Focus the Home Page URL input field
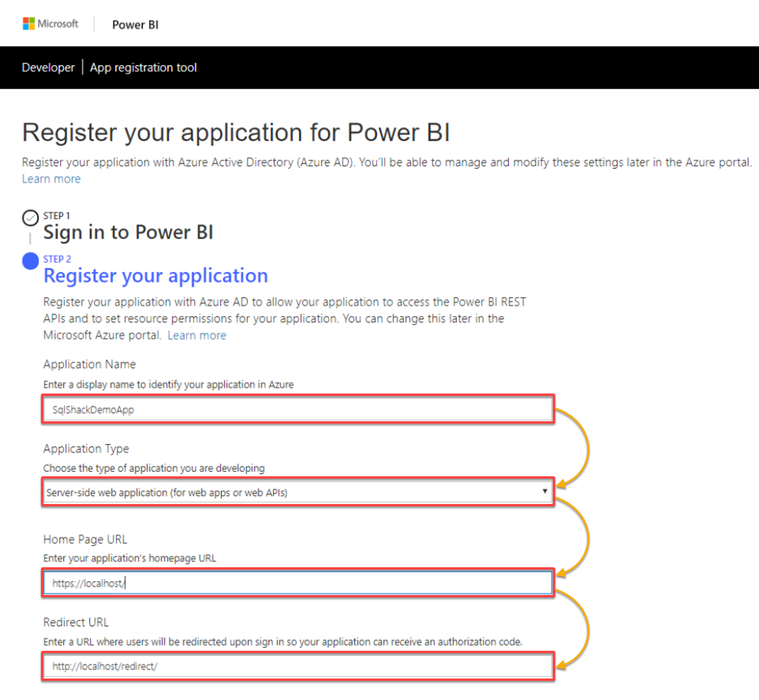 coord(298,583)
